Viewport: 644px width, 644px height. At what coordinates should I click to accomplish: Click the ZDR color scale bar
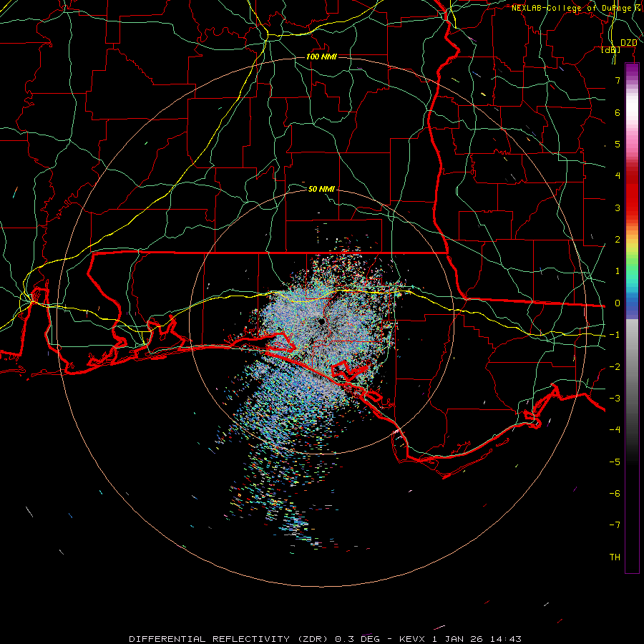click(632, 318)
